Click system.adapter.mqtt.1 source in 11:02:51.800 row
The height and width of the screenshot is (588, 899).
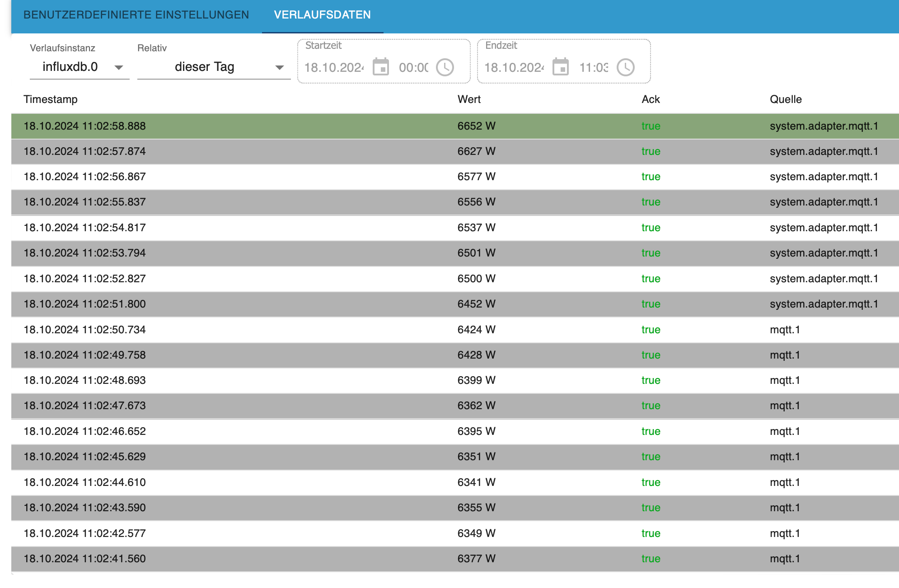[x=824, y=304]
